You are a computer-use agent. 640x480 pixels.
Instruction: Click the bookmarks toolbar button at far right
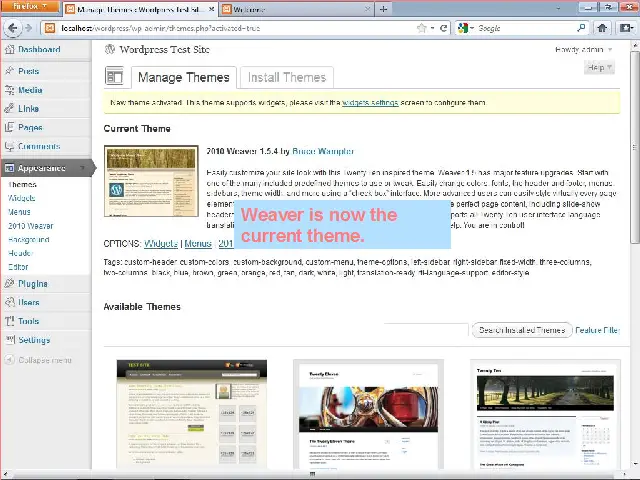625,28
